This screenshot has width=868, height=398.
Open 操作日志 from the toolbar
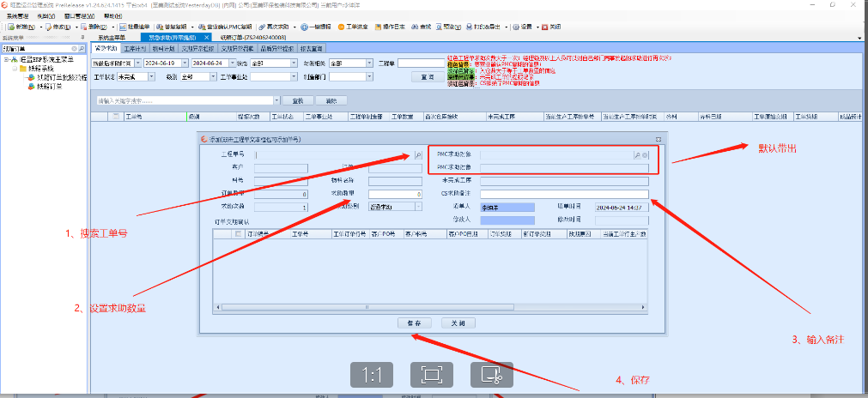[390, 27]
